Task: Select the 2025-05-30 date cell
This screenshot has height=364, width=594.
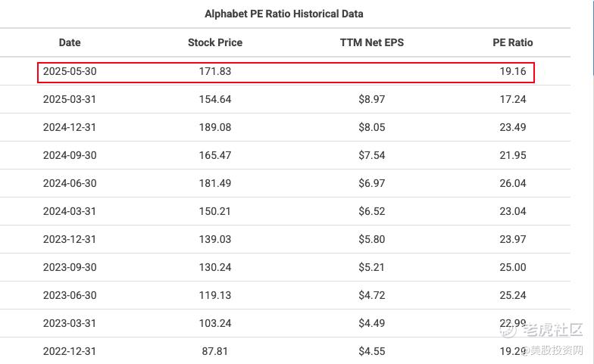Action: click(70, 71)
